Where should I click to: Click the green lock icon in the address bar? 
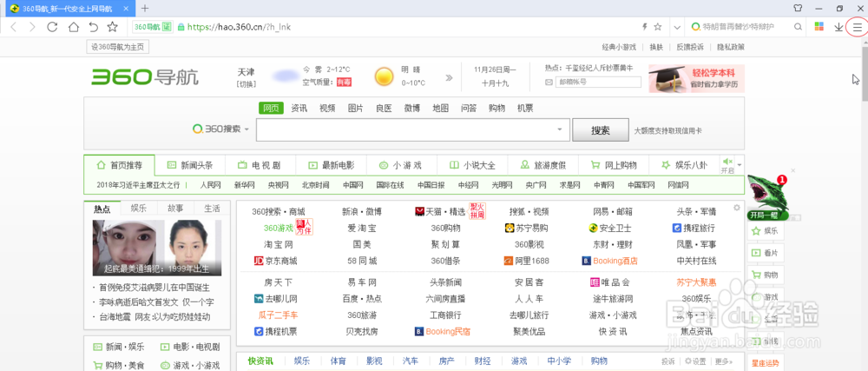click(181, 27)
